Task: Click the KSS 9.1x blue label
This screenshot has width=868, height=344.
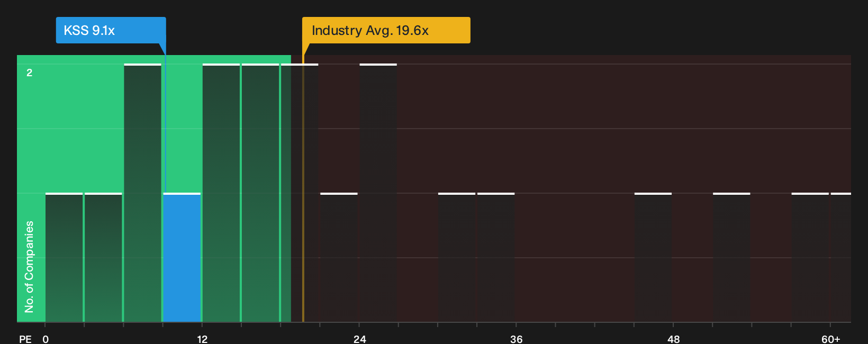Action: [111, 30]
